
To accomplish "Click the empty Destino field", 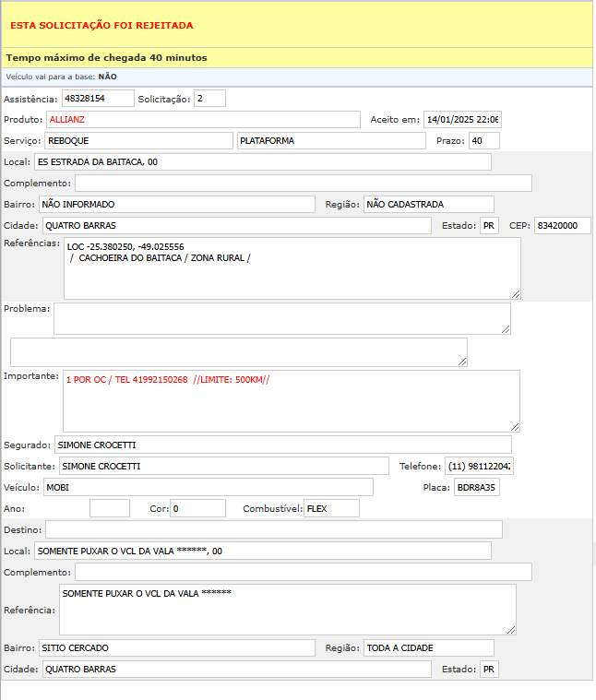I will [274, 529].
